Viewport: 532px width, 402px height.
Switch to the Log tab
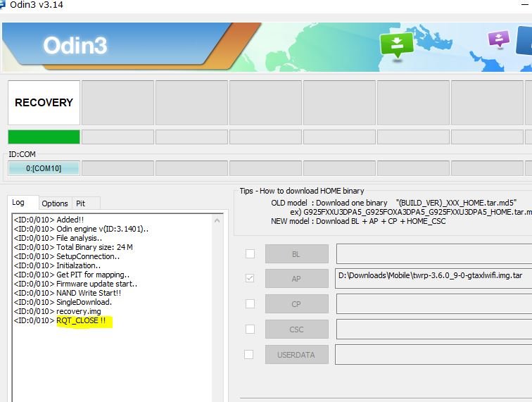point(23,203)
